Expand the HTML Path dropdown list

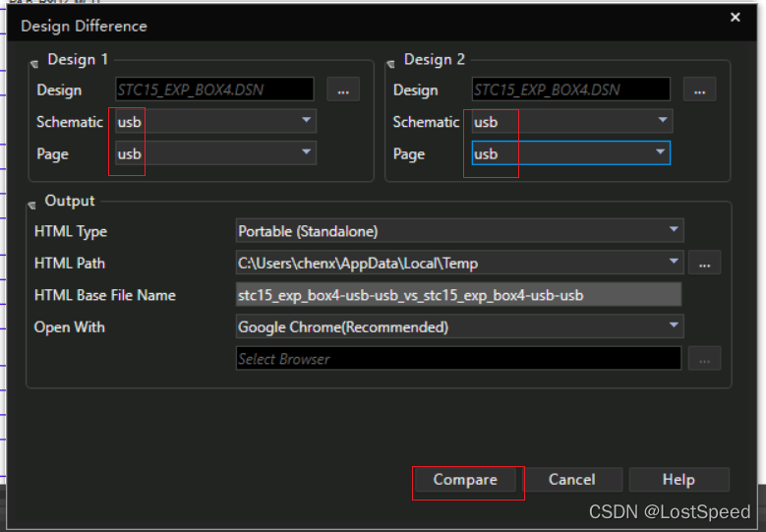coord(674,263)
